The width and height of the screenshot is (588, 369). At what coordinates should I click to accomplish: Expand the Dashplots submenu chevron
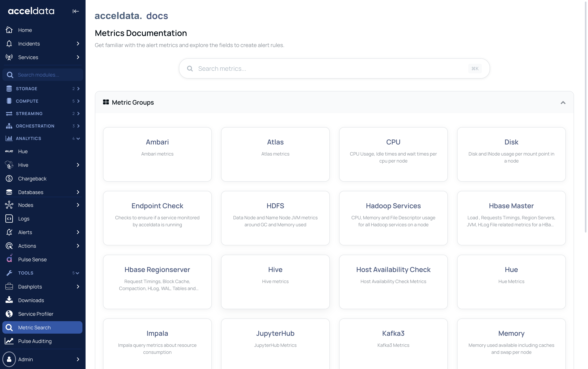click(78, 287)
